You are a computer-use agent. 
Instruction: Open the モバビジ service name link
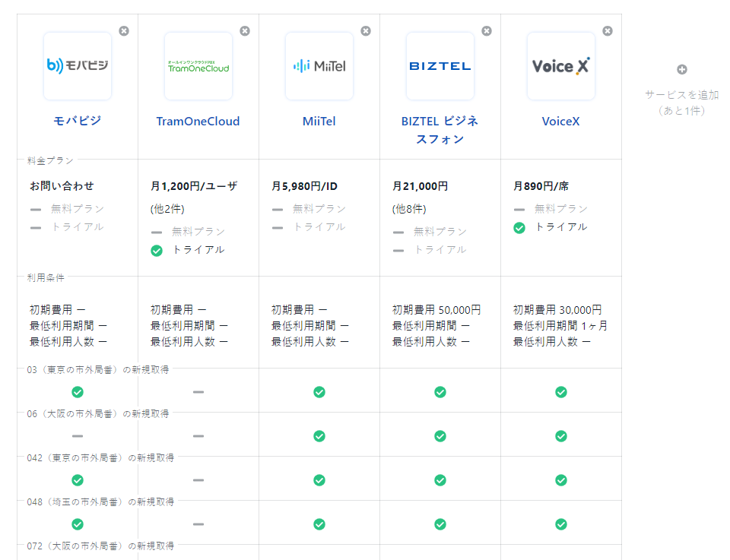pyautogui.click(x=78, y=122)
